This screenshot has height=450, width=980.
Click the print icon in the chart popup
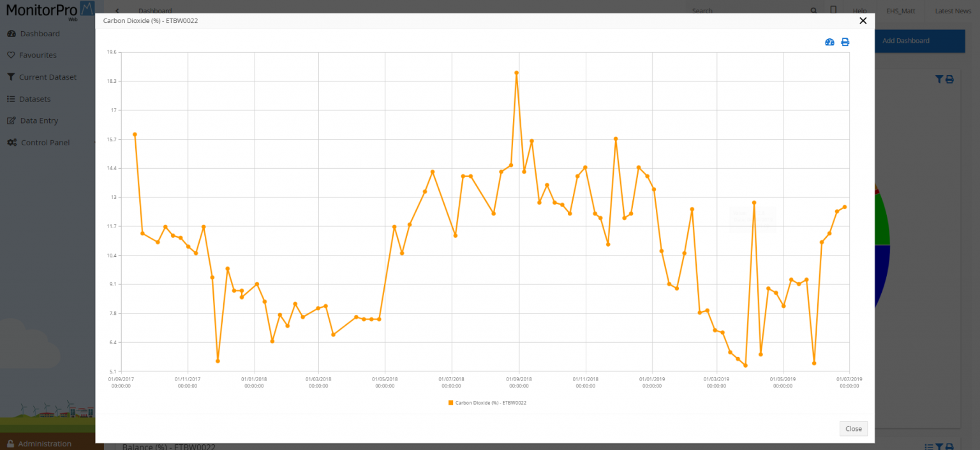(x=845, y=41)
